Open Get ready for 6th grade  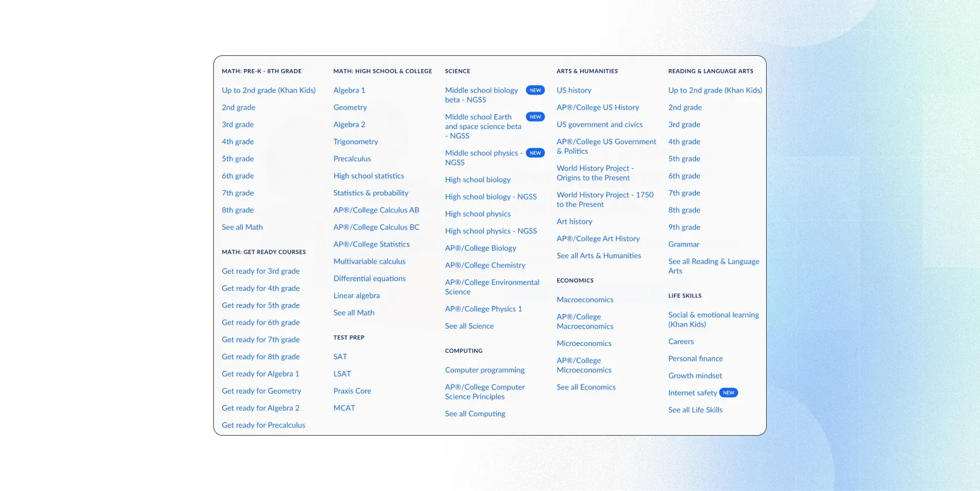(261, 323)
